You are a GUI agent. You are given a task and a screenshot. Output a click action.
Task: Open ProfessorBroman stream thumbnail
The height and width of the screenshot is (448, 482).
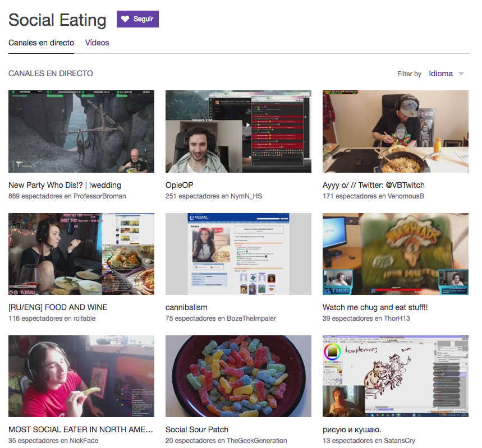(81, 132)
